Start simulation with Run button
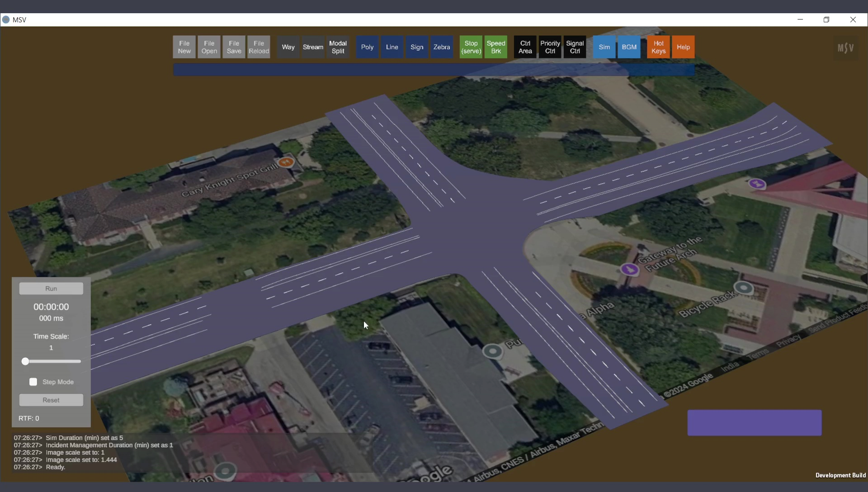 point(51,289)
